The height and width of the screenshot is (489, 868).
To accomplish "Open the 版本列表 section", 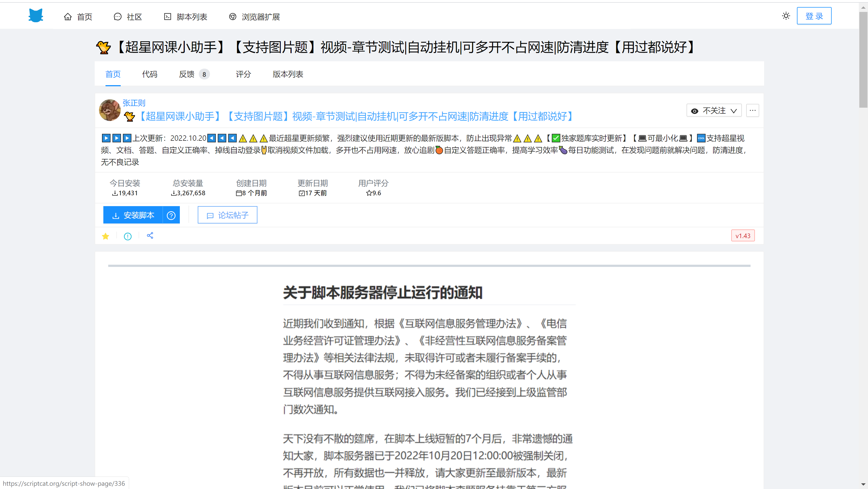I will pyautogui.click(x=288, y=74).
